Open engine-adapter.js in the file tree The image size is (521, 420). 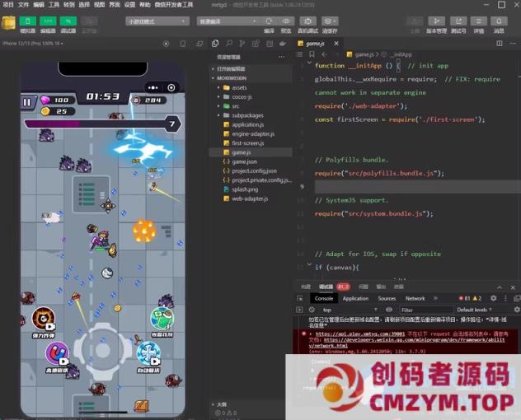click(252, 133)
